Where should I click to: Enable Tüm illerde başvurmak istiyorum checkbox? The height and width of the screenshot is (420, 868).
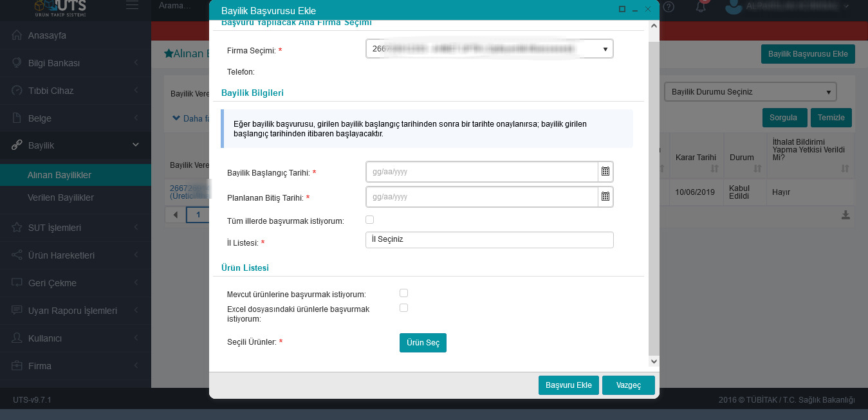pyautogui.click(x=369, y=220)
